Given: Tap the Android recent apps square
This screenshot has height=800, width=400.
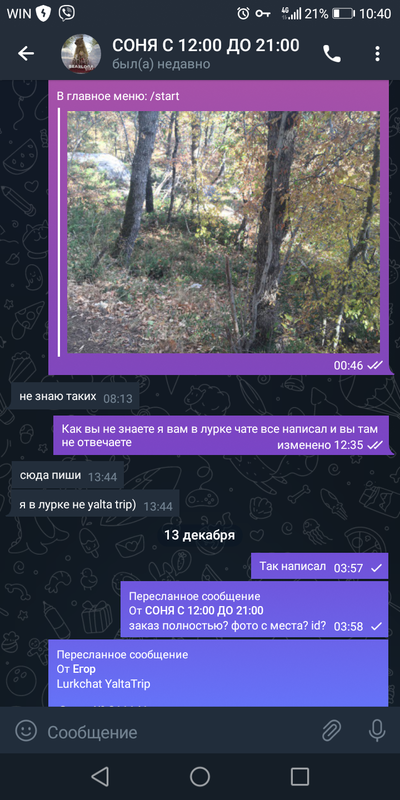Looking at the screenshot, I should (300, 776).
